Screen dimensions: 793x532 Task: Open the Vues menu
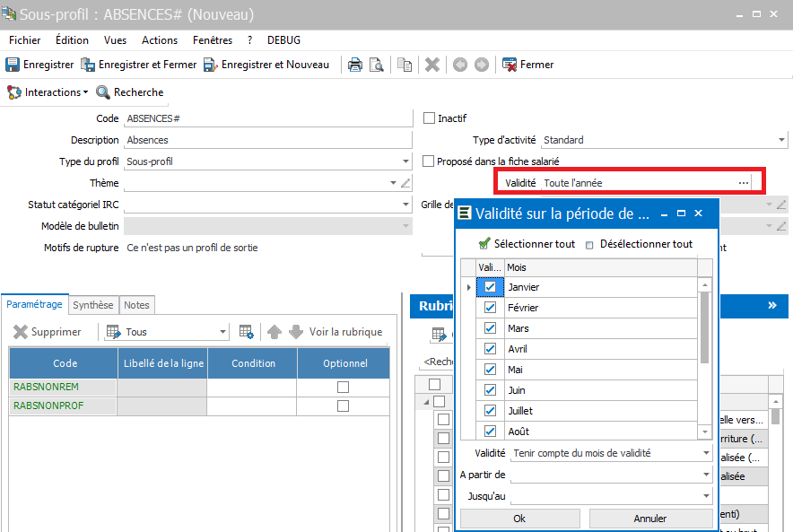[x=116, y=40]
